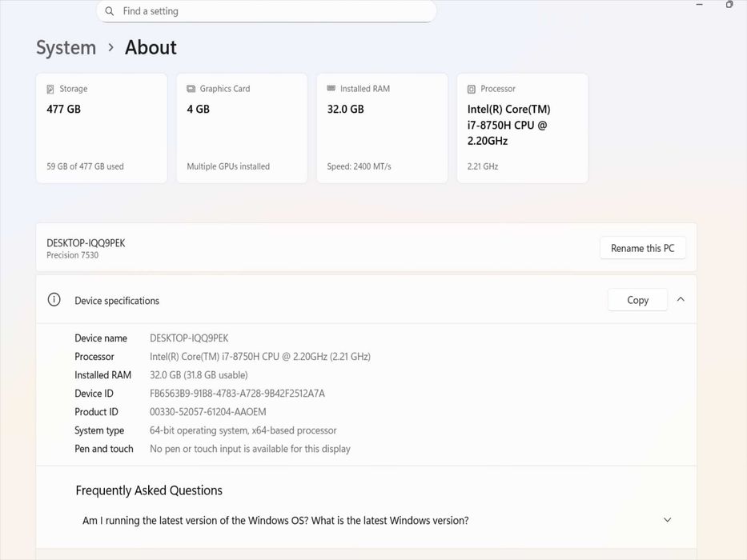This screenshot has height=560, width=747.
Task: Click the 'Precision 7530' model text
Action: point(72,255)
